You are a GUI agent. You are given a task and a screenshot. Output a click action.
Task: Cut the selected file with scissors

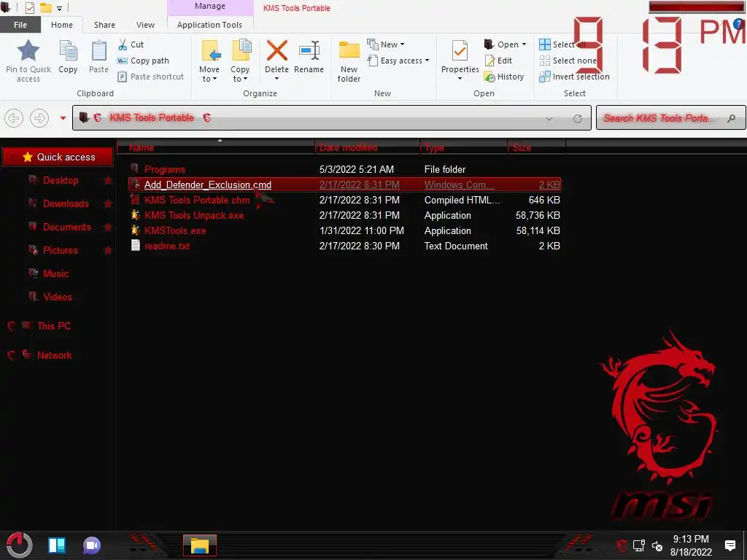pos(131,44)
